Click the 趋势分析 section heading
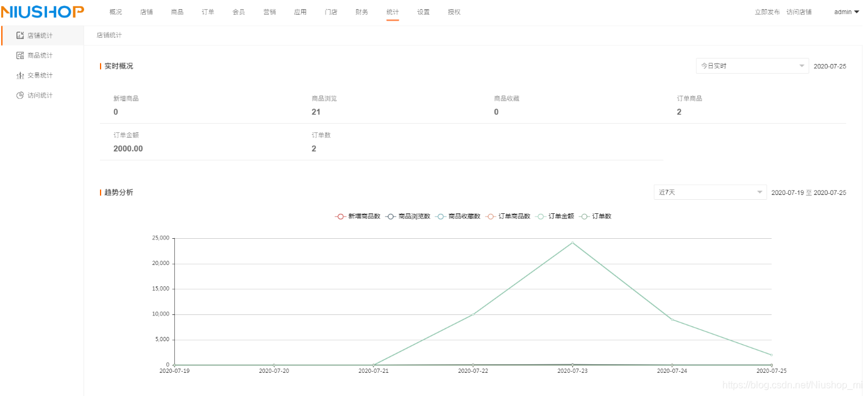Screen dimensions: 868x396 [x=118, y=193]
